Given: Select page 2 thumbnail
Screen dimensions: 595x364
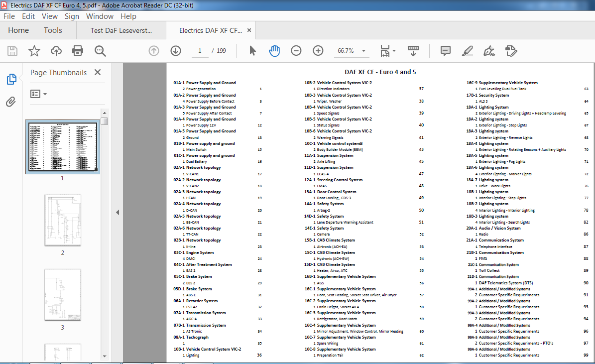Looking at the screenshot, I should [x=63, y=220].
